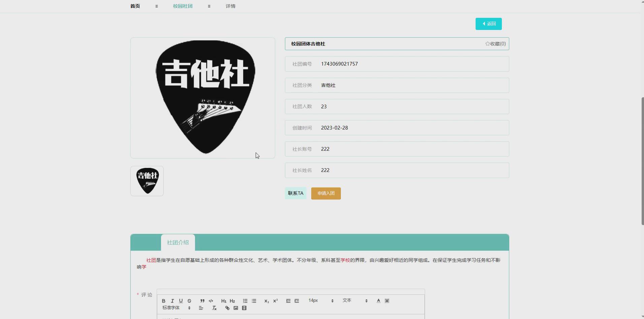The image size is (644, 319).
Task: Select the underline formatting icon
Action: [x=181, y=301]
